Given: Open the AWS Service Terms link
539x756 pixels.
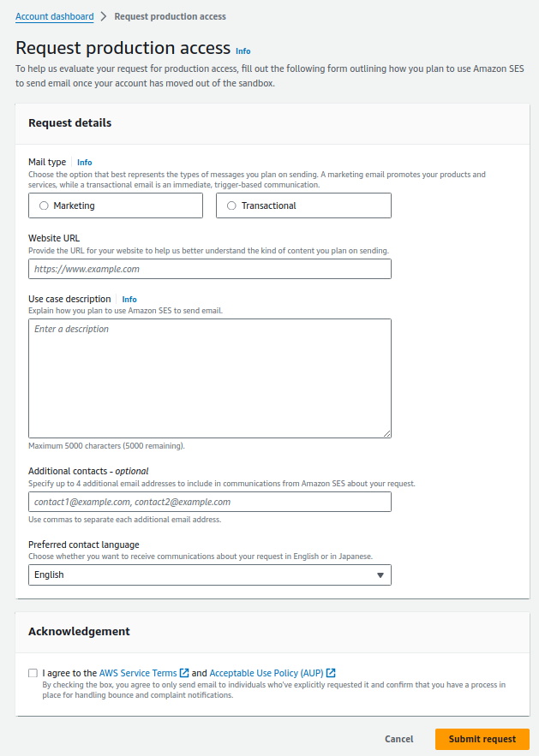Looking at the screenshot, I should click(138, 673).
